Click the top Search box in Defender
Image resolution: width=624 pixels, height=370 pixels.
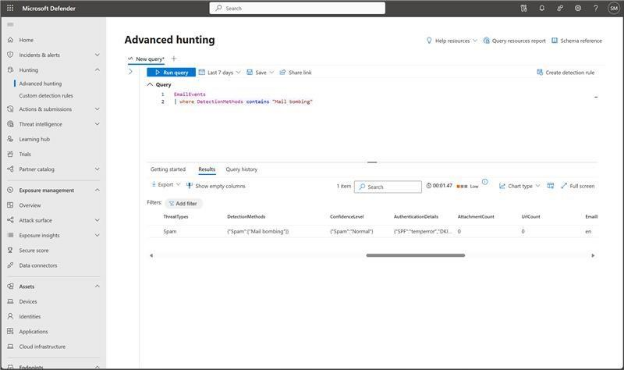click(x=297, y=8)
